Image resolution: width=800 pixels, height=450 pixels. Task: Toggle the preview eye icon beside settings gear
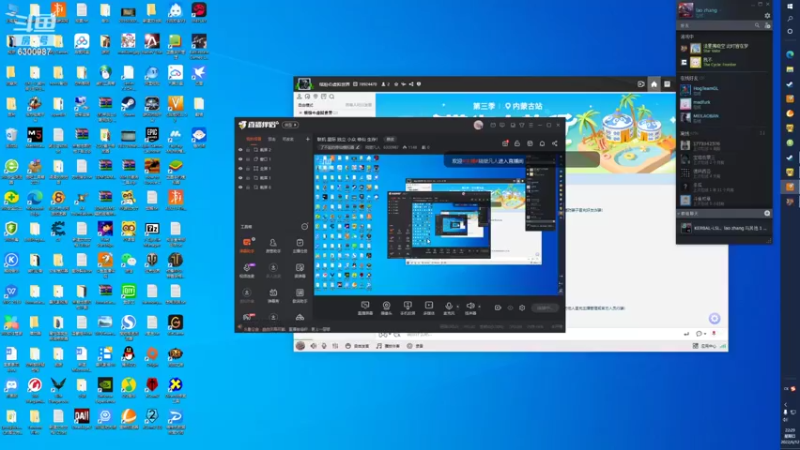[x=510, y=308]
